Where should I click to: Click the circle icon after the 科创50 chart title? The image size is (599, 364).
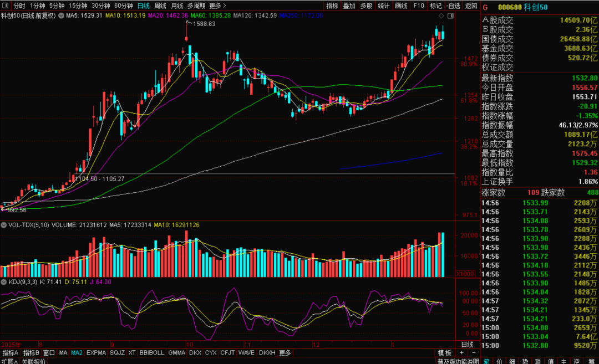(x=61, y=16)
